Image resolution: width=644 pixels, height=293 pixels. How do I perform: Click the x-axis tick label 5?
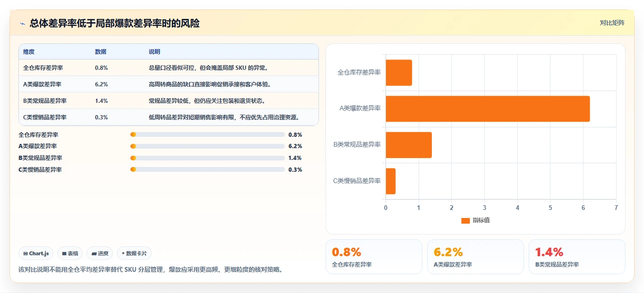[550, 208]
